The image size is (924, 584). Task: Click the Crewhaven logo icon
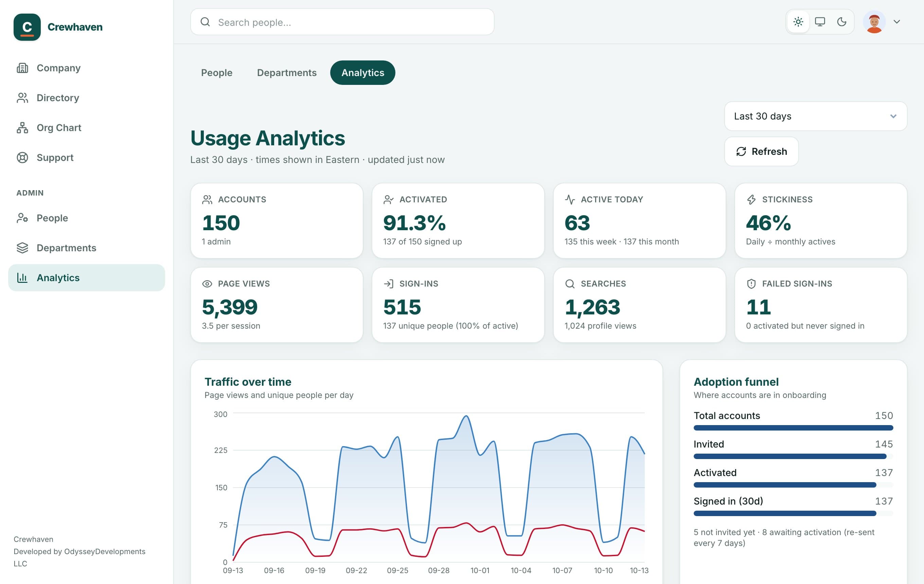(27, 27)
